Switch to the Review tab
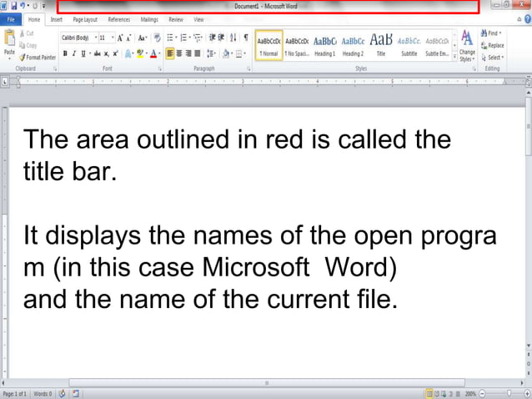The height and width of the screenshot is (399, 532). 176,20
